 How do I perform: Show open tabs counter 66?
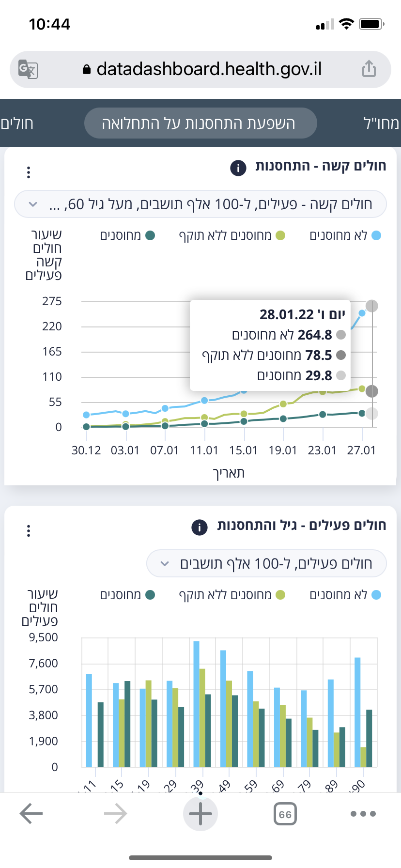pyautogui.click(x=285, y=814)
